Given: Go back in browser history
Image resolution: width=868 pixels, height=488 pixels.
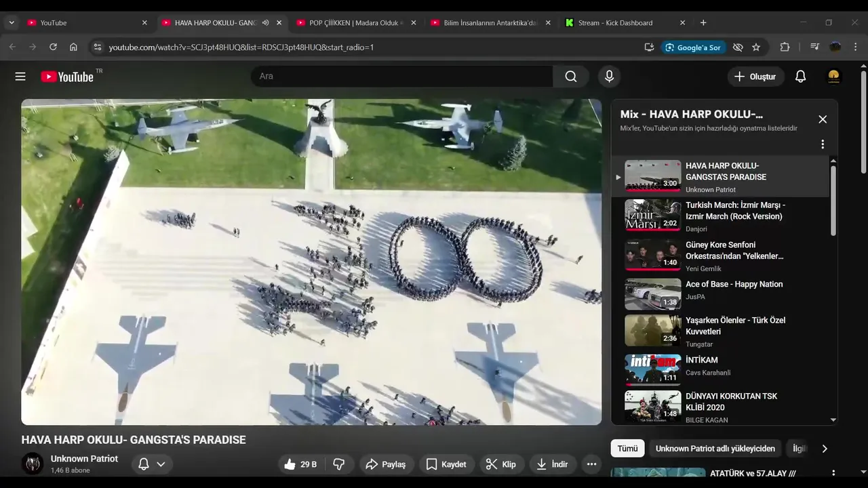Looking at the screenshot, I should click(x=12, y=47).
